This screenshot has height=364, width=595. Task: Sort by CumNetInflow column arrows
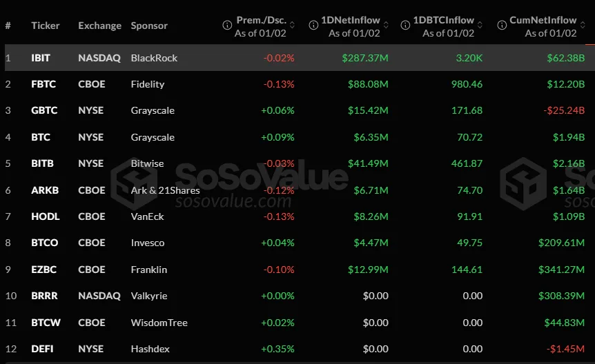point(583,25)
